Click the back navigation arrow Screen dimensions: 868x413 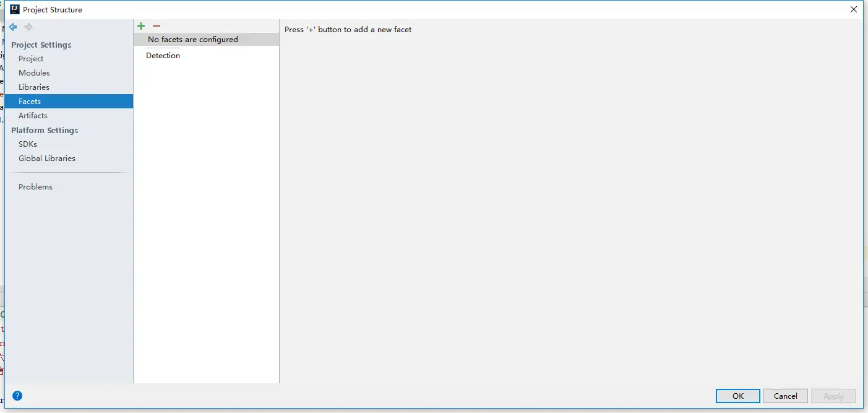13,27
